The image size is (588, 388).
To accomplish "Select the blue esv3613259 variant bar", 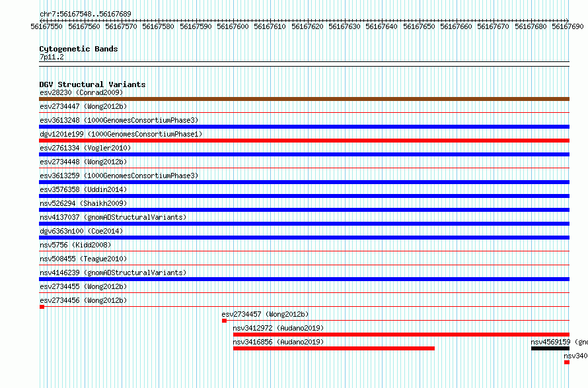I will click(304, 182).
